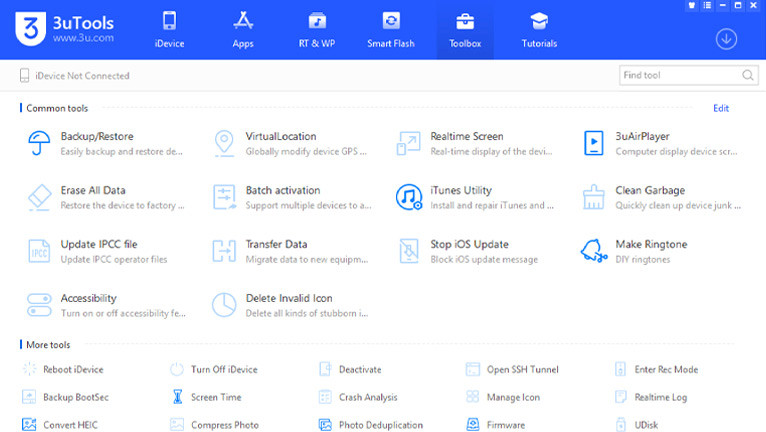766x432 pixels.
Task: Select the Deactivate icon
Action: coord(325,369)
